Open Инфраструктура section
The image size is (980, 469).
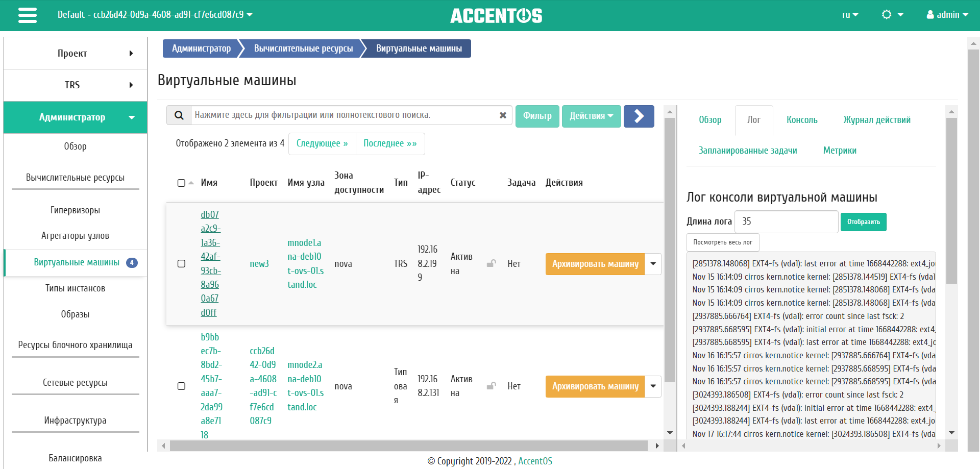click(75, 421)
